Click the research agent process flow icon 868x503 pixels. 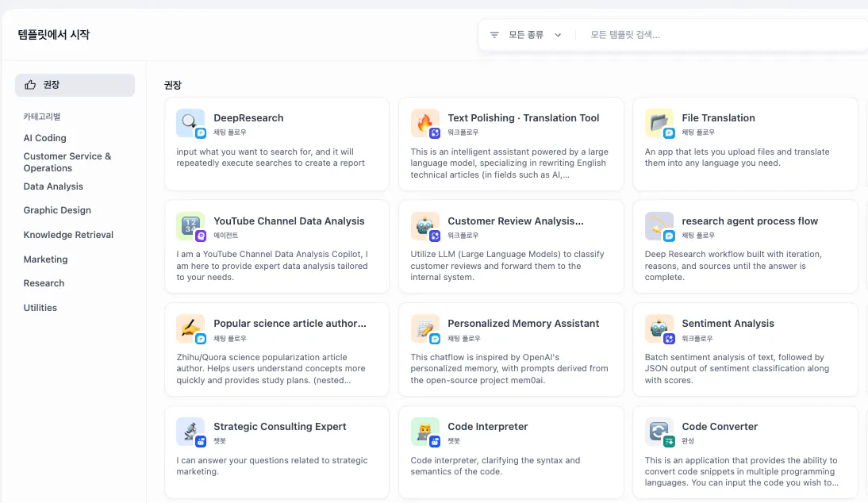click(659, 227)
